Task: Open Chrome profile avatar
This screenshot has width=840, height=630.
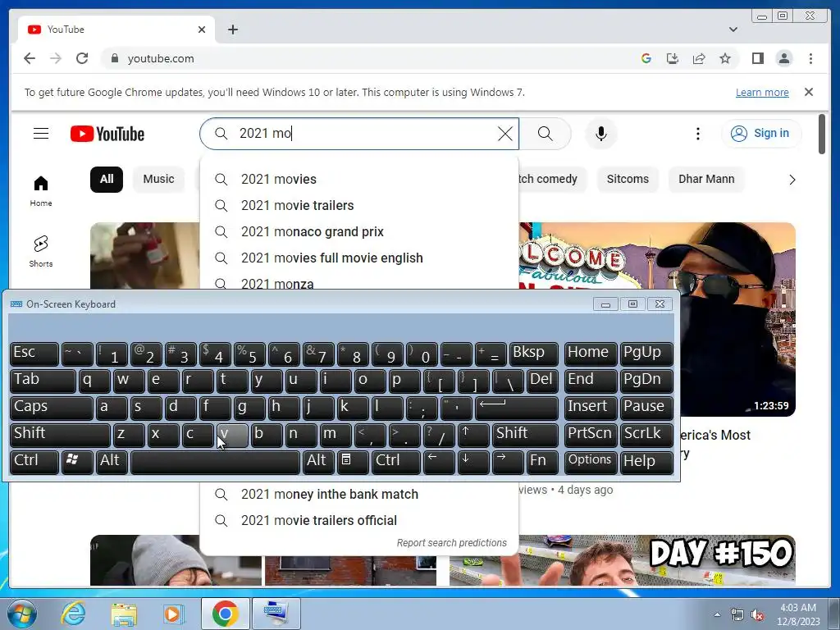Action: pyautogui.click(x=783, y=58)
